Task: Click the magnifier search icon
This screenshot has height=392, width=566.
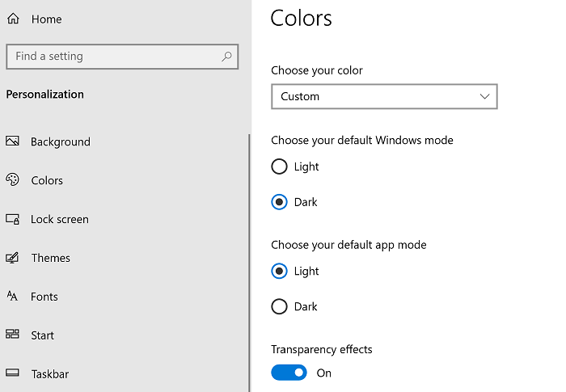Action: tap(226, 57)
